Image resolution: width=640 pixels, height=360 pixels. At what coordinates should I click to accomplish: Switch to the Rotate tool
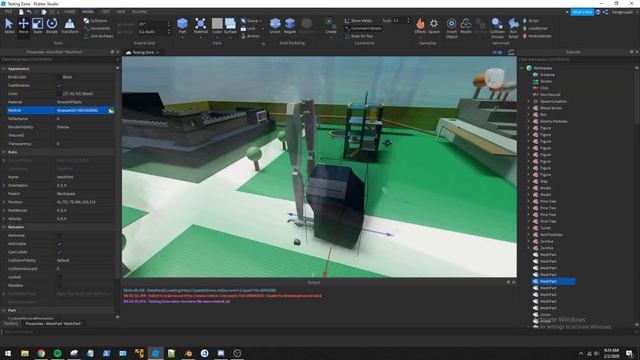pos(52,25)
